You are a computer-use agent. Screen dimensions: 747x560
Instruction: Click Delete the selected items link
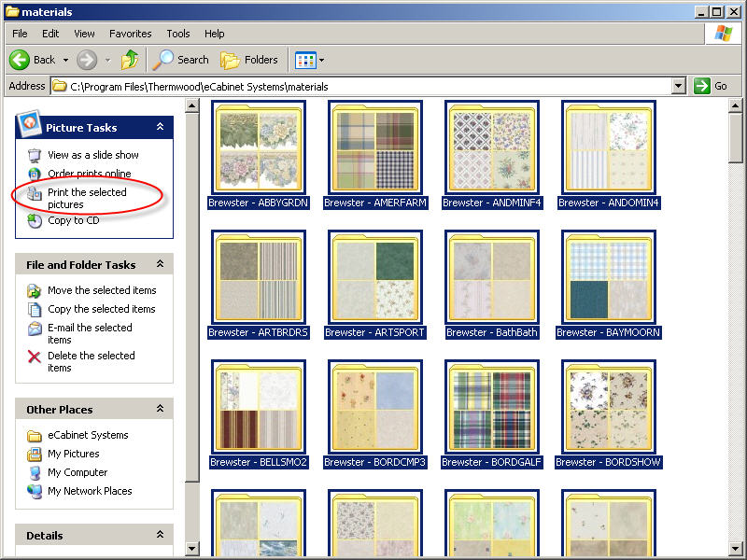pyautogui.click(x=91, y=361)
